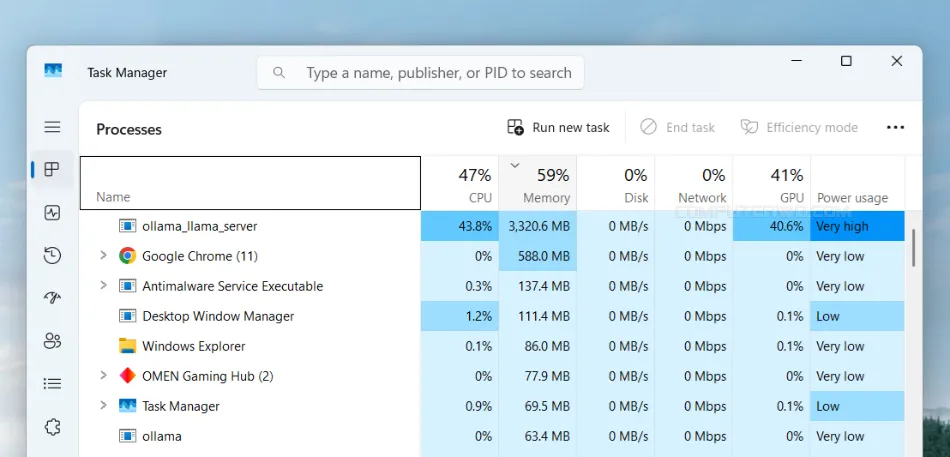Click the Task Manager title bar icon
This screenshot has height=457, width=950.
click(53, 71)
